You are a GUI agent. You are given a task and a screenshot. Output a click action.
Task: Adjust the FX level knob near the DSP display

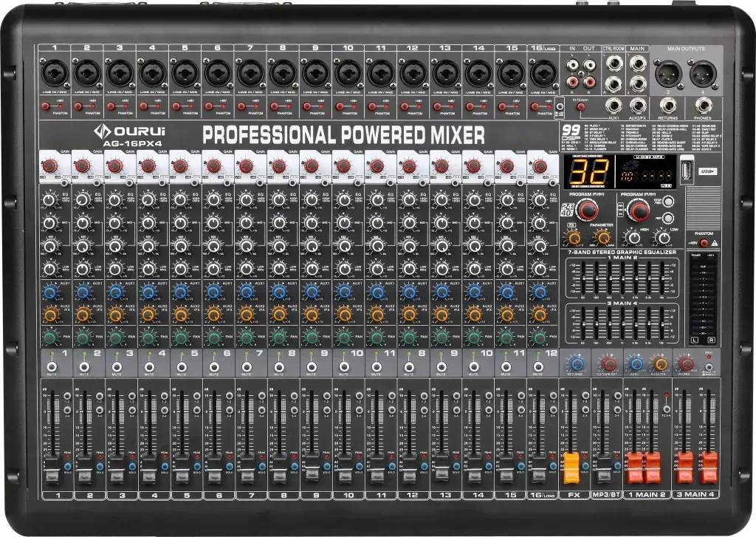(574, 239)
